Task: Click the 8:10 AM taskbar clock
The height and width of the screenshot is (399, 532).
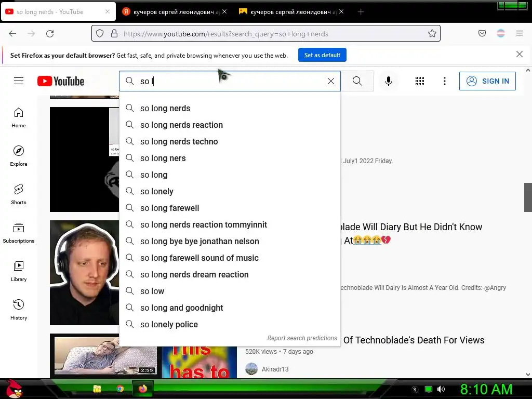Action: (x=486, y=389)
